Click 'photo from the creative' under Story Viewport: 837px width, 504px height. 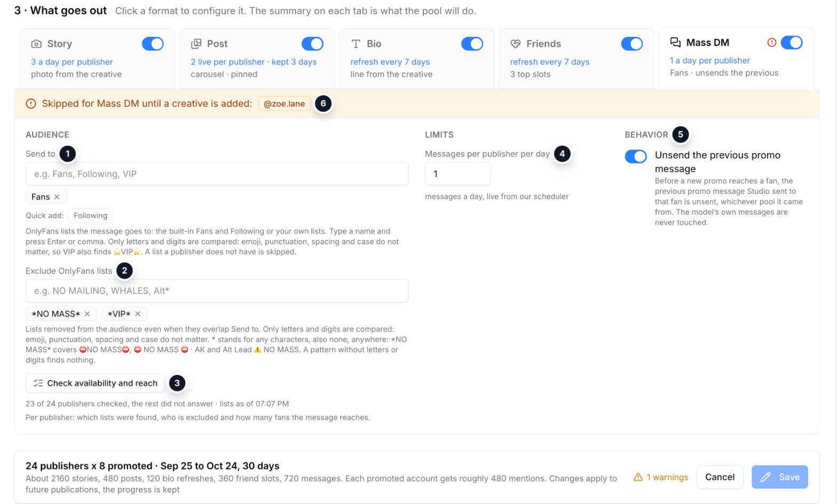76,74
